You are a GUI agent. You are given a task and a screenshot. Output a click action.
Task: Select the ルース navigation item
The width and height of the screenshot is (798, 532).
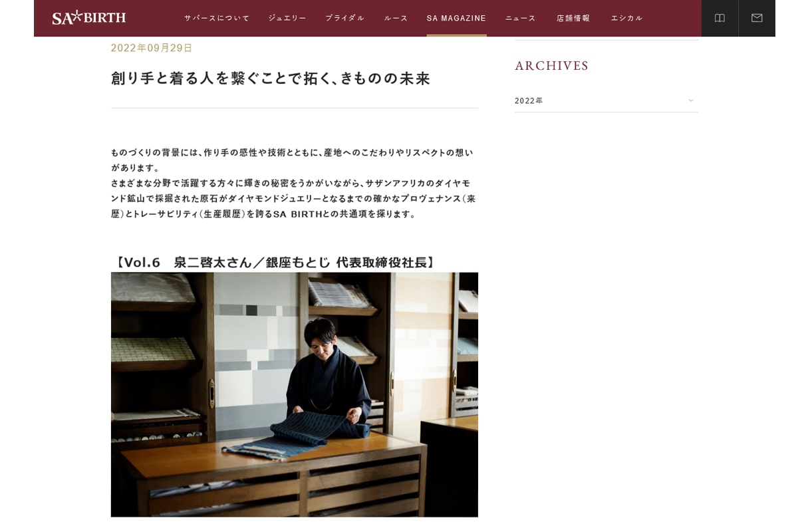[396, 18]
